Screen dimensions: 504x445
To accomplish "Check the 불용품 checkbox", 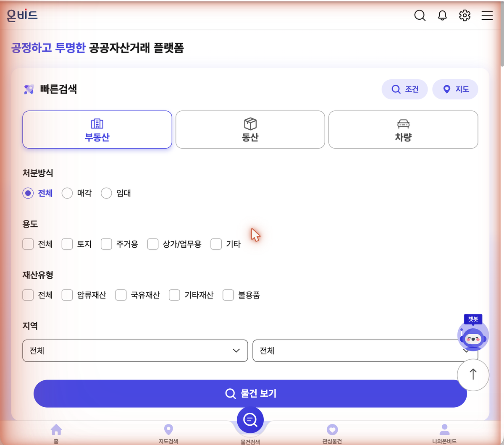I will [x=228, y=295].
